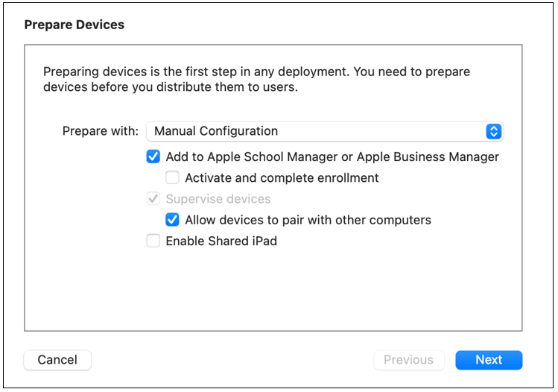Click the "devices before you distribute them" text line
This screenshot has width=558, height=392.
(171, 87)
